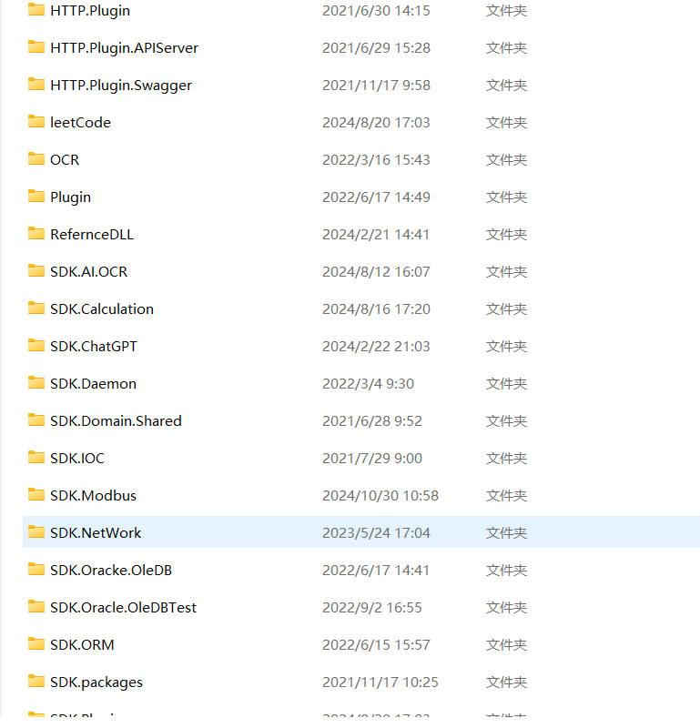Click the date 2023/5/24 17:04

(x=376, y=533)
